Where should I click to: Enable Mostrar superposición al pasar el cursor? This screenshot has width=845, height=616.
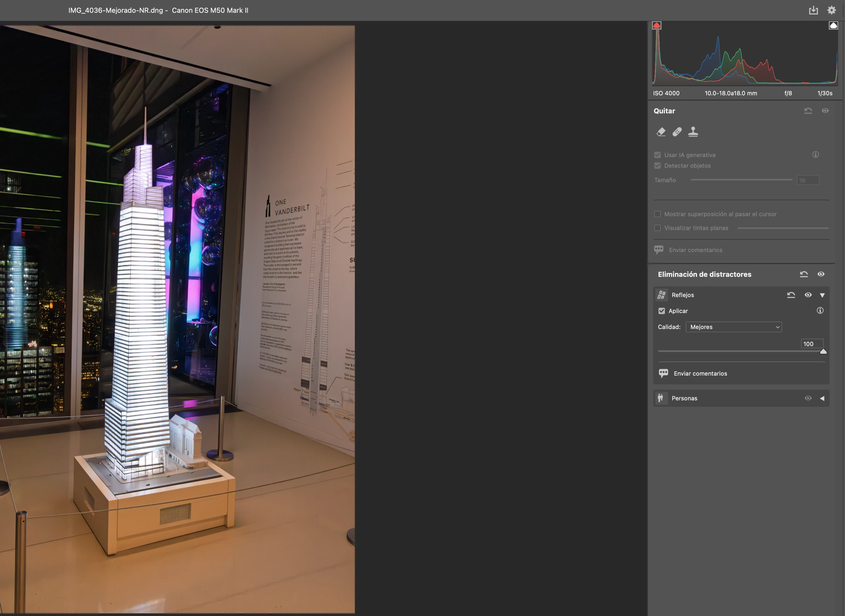pos(657,214)
